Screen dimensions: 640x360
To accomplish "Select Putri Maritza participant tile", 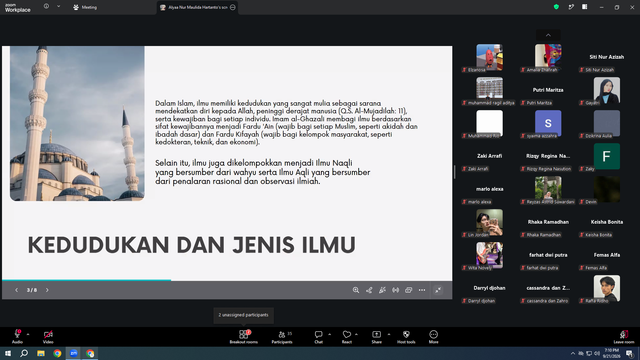I will [x=548, y=91].
